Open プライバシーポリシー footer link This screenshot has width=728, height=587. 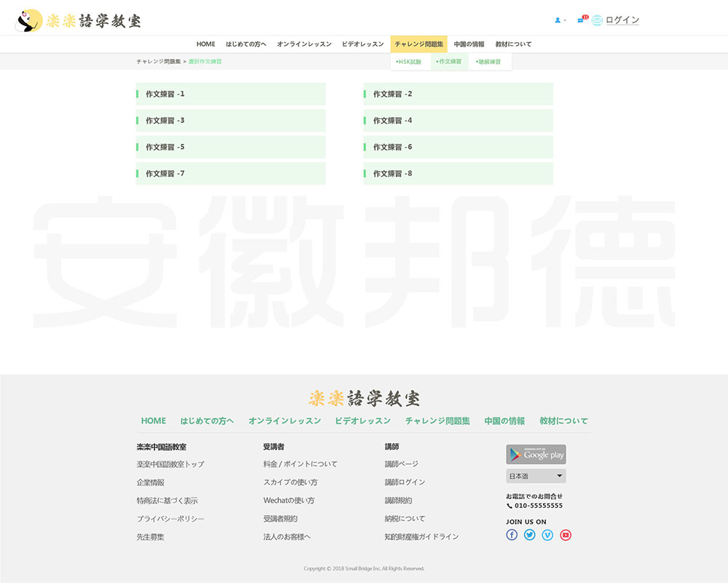click(170, 519)
